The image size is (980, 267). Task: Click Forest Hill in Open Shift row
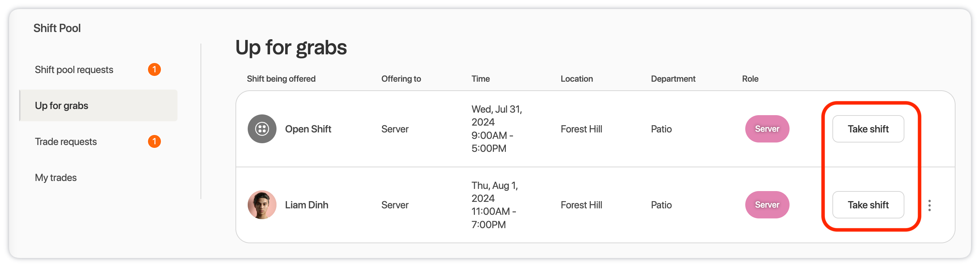581,129
